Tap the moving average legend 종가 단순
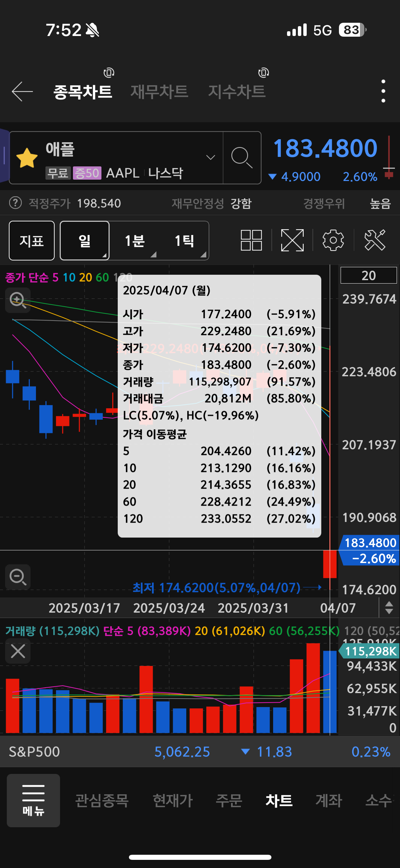 [27, 277]
